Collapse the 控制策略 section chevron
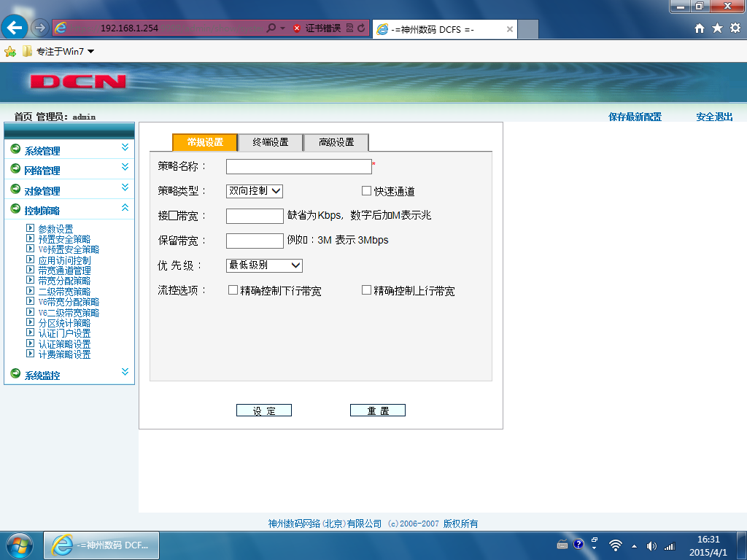747x560 pixels. click(x=125, y=208)
